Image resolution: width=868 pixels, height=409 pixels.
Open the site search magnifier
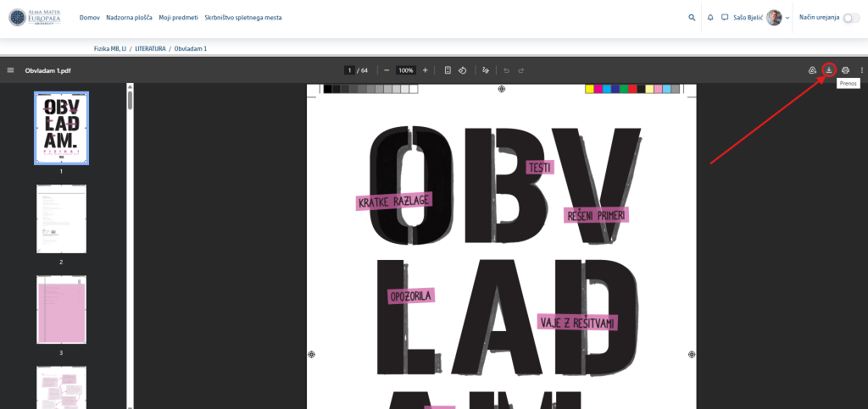coord(692,18)
